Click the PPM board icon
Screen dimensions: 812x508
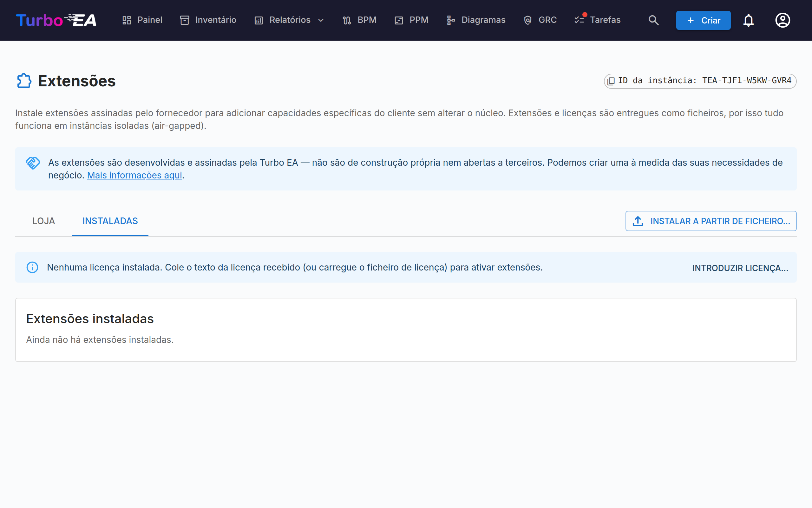(399, 20)
